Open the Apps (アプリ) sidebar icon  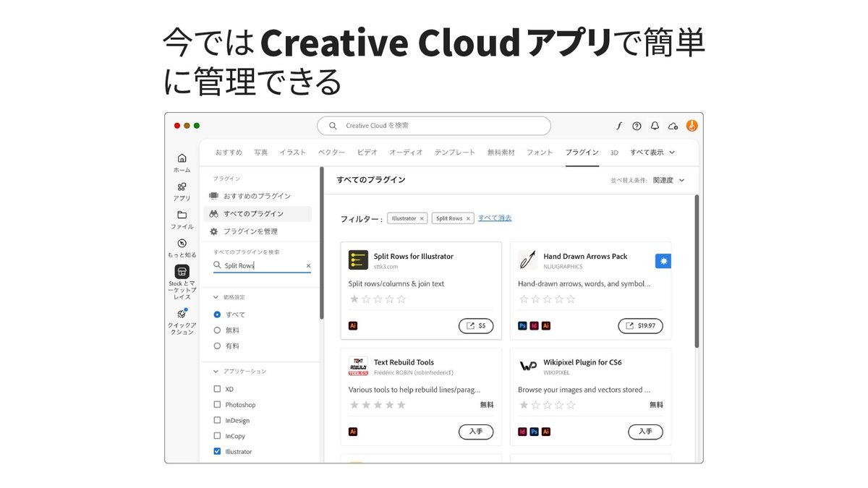182,187
